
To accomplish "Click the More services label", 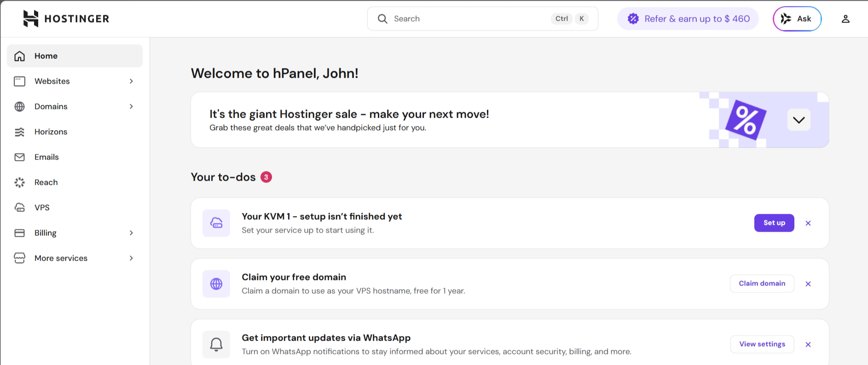I will pos(61,258).
